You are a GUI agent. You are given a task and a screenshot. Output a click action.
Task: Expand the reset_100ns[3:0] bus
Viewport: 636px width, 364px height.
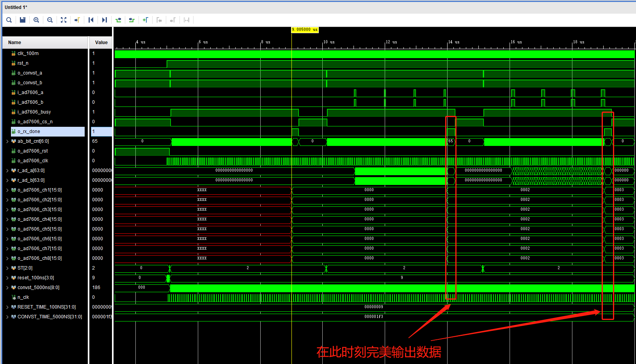[x=7, y=278]
